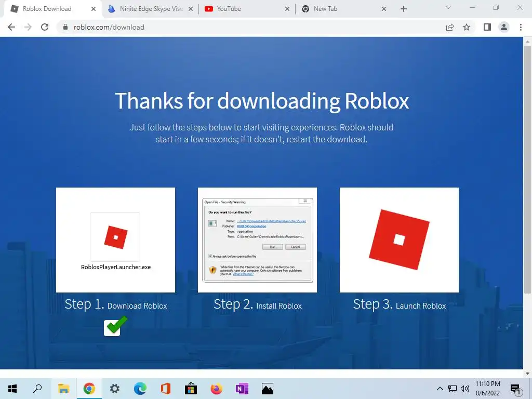
Task: Show hidden system tray icons
Action: 440,389
